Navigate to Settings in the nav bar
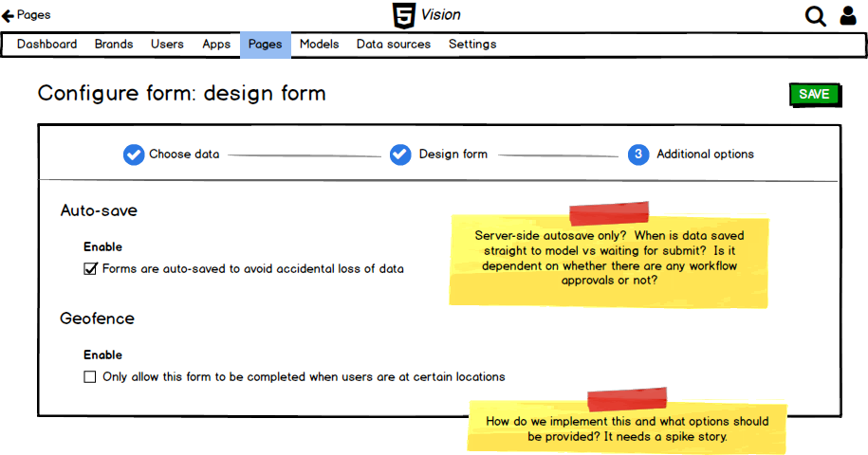868x455 pixels. [472, 45]
